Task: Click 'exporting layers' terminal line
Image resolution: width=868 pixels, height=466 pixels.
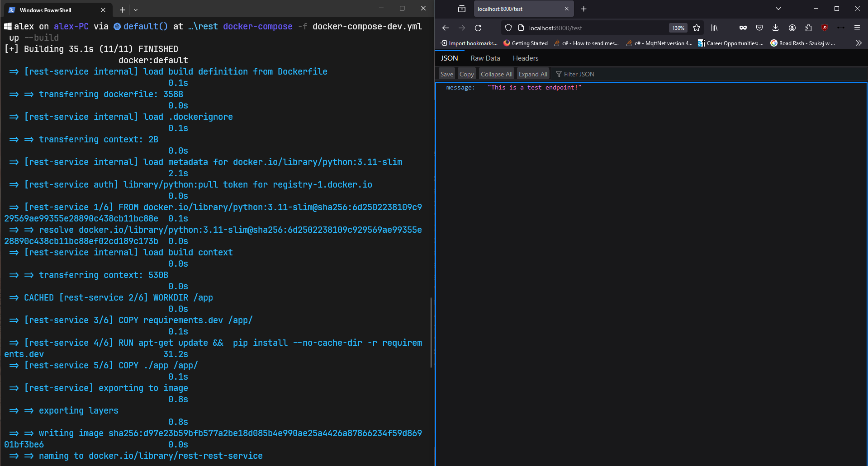Action: 64,411
